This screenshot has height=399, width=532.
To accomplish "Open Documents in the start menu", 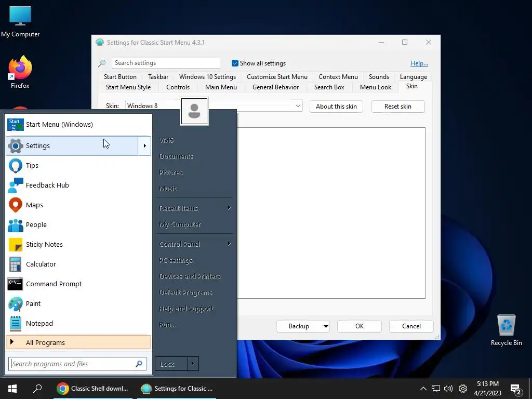I will (195, 156).
